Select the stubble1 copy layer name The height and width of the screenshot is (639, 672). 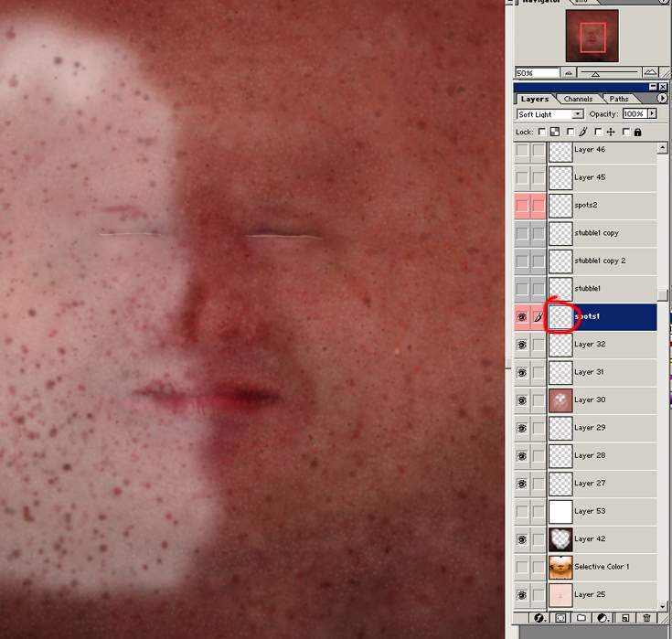(x=596, y=233)
